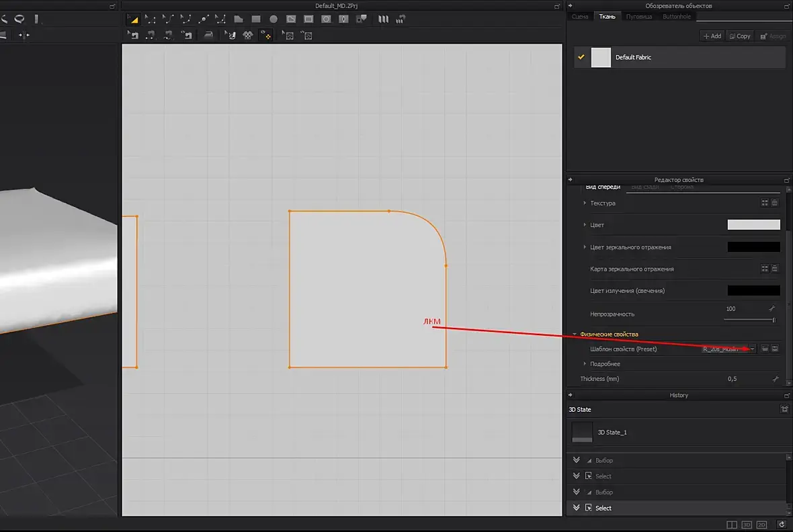Screen dimensions: 793x532
Task: Open the Preset R_20s_Muslin dropdown
Action: [752, 349]
